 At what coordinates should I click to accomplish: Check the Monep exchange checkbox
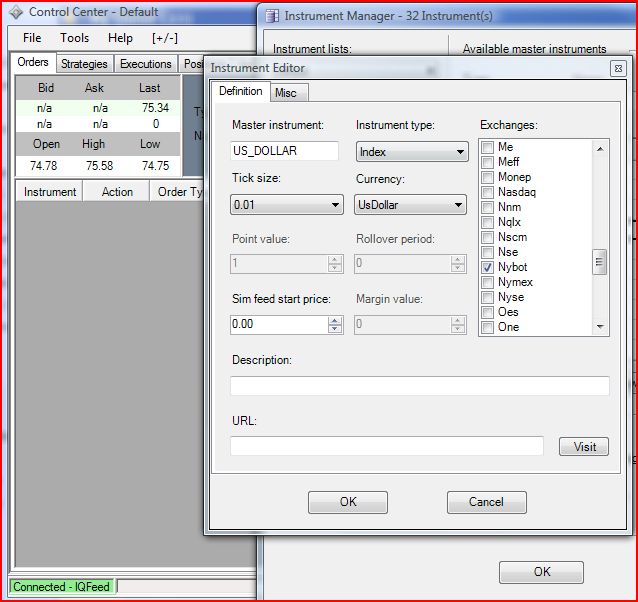[x=487, y=177]
